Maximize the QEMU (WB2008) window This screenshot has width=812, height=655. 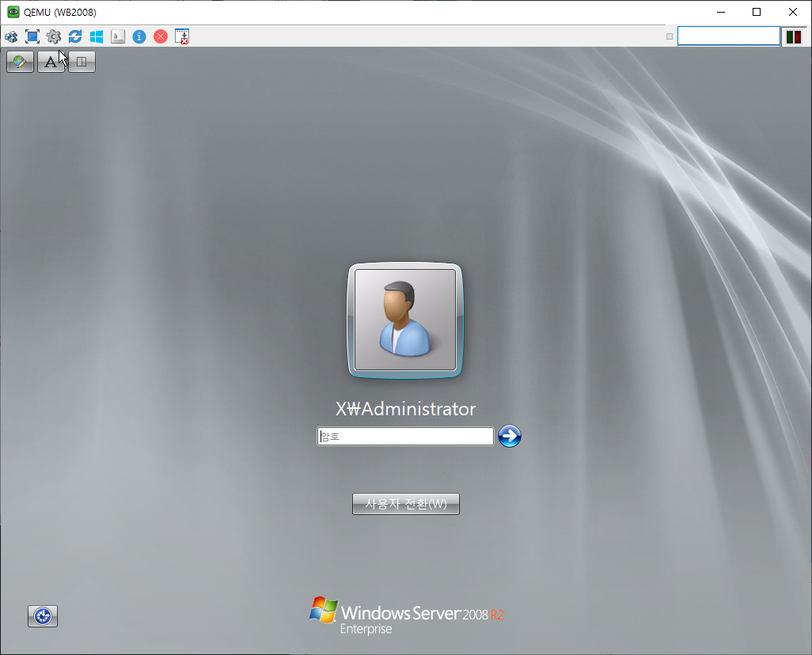[x=757, y=12]
